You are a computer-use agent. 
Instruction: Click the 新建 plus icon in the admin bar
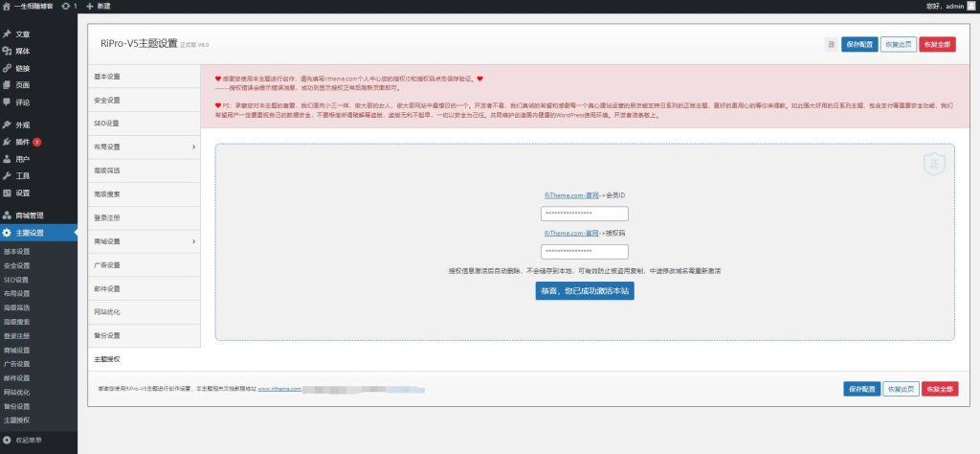point(89,6)
